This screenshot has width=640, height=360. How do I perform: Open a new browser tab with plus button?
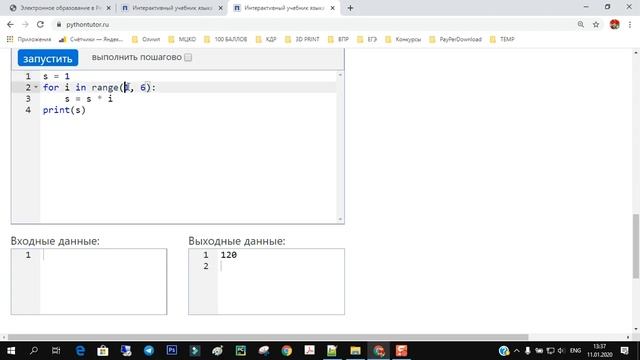(x=350, y=8)
